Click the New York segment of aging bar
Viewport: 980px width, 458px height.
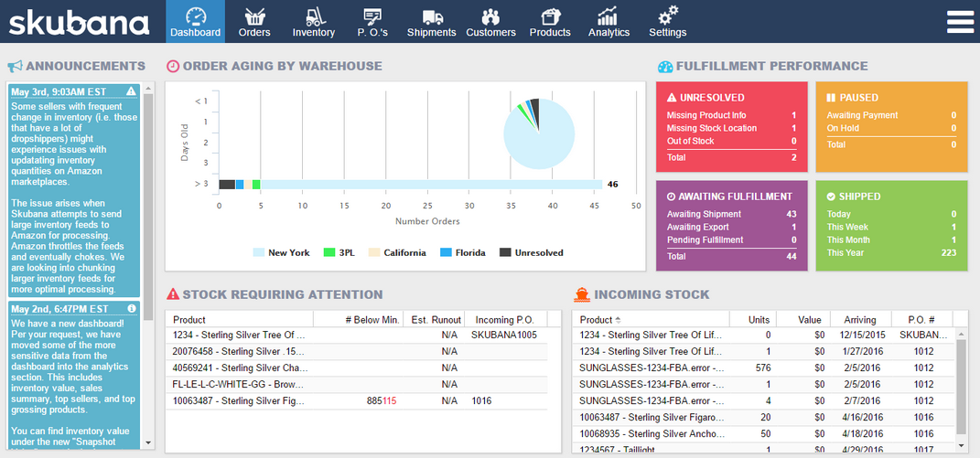click(x=431, y=185)
